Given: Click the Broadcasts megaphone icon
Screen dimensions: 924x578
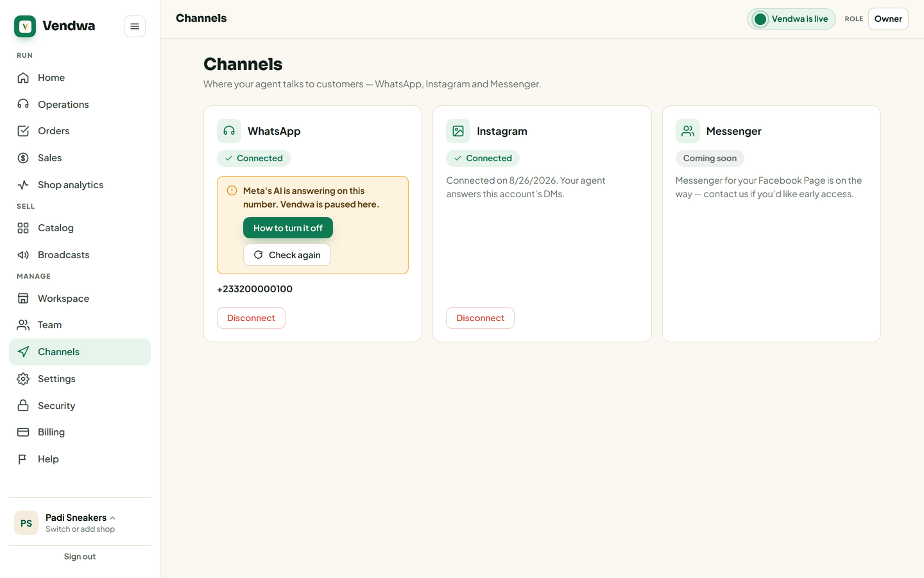Looking at the screenshot, I should (x=23, y=255).
